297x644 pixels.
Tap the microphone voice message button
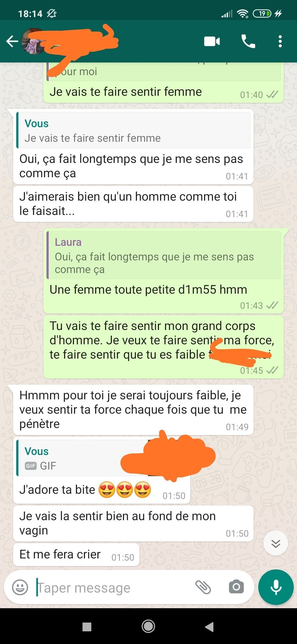point(276,587)
